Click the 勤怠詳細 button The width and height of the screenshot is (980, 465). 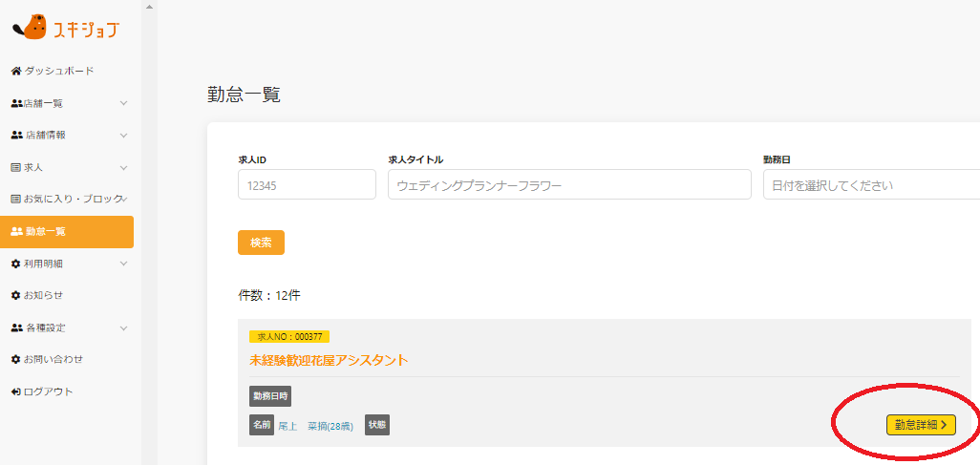coord(921,425)
